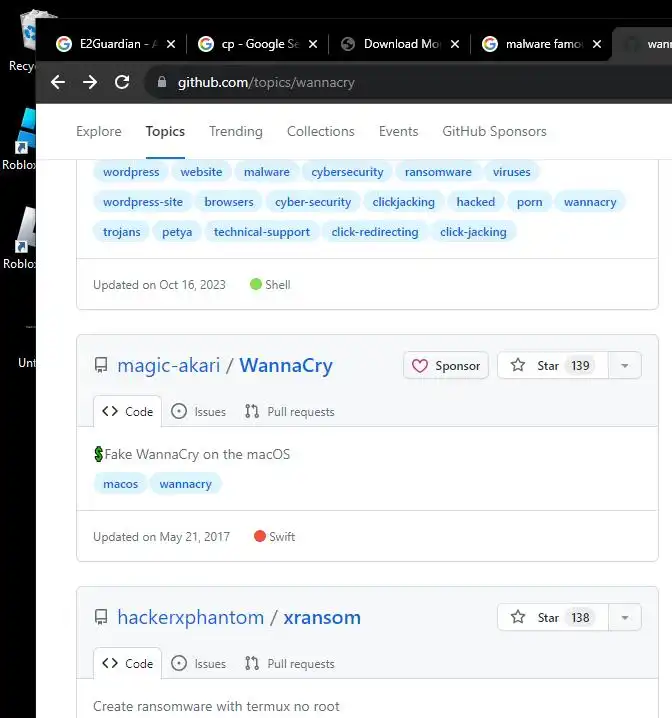
Task: Select the malware topic tag
Action: pyautogui.click(x=266, y=172)
